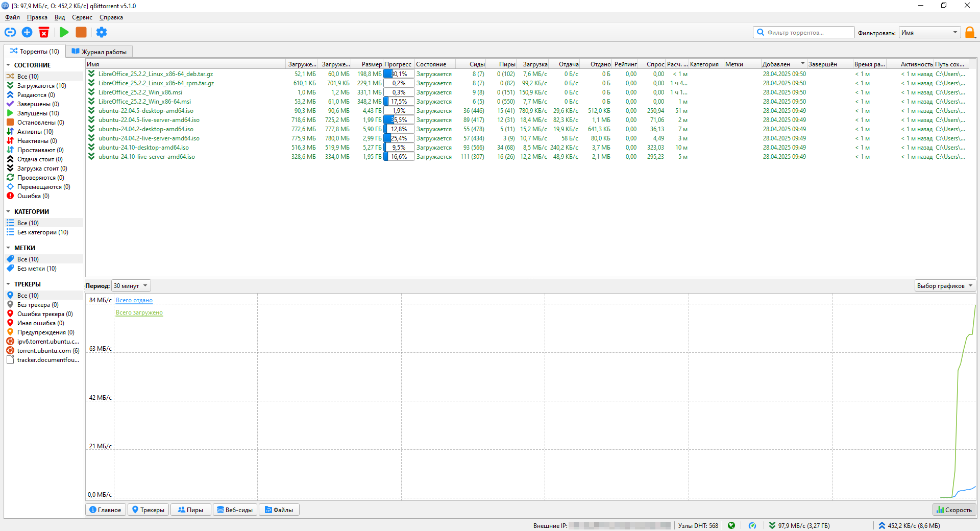Select the Перемещаются (0) status filter
The image size is (980, 531).
[x=44, y=187]
